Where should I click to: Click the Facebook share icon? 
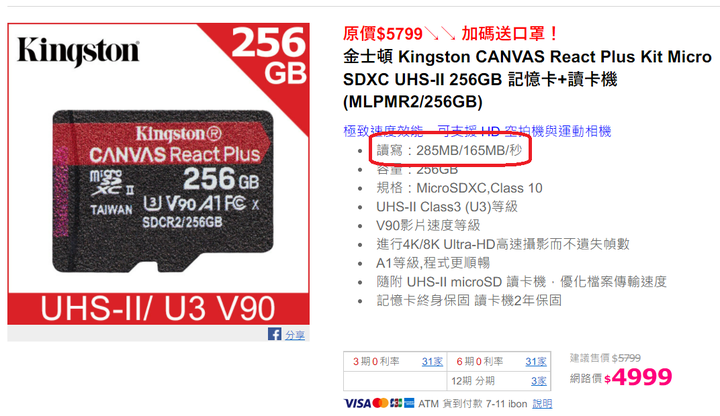coord(275,334)
